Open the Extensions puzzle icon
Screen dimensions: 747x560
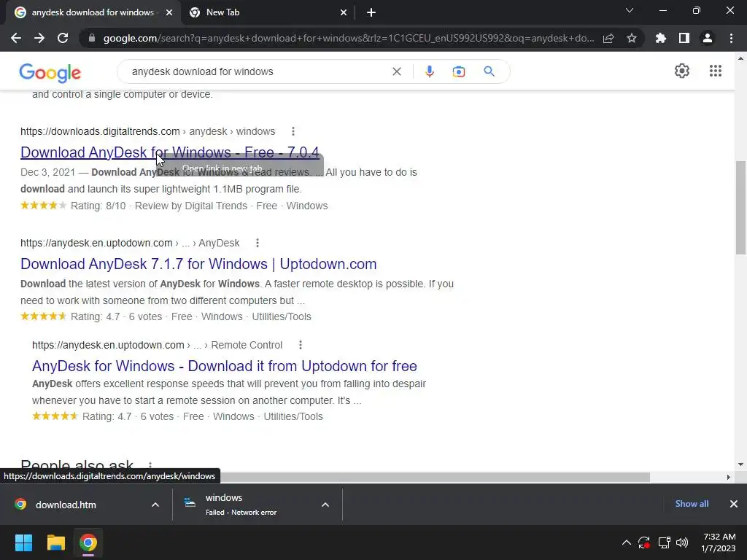pos(661,38)
